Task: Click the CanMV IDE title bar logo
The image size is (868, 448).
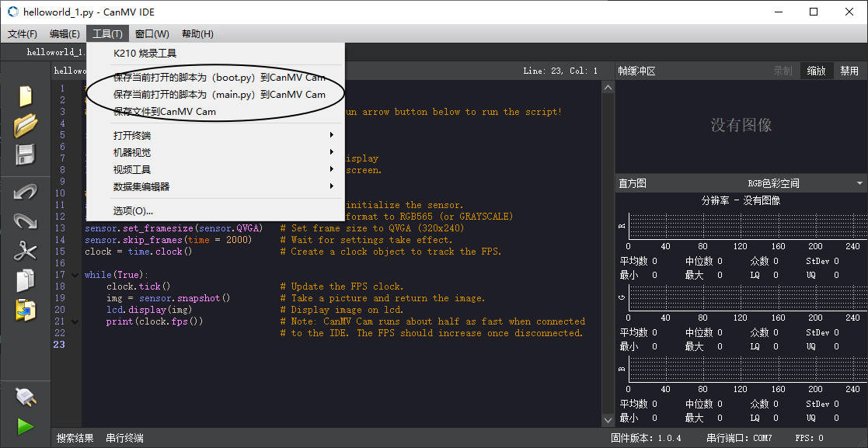Action: 12,12
